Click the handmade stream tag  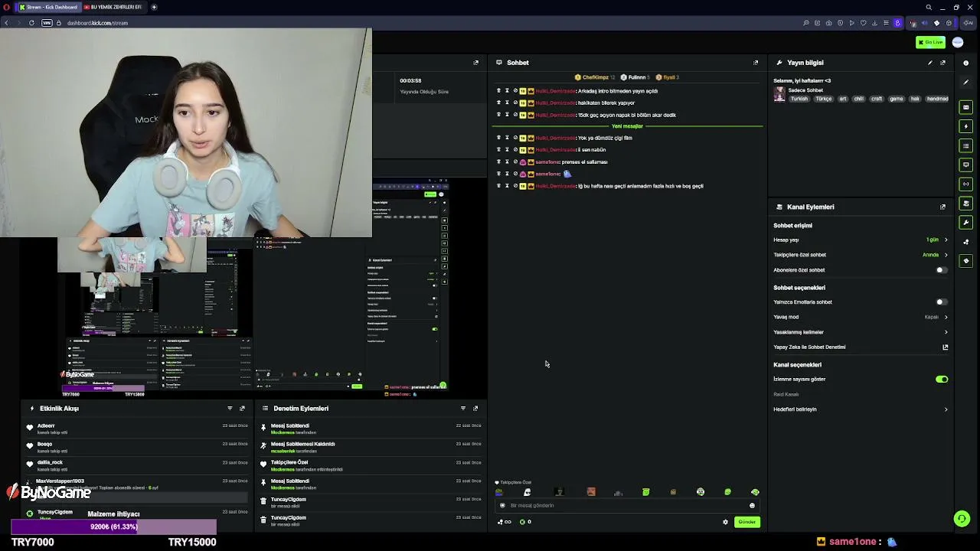click(937, 99)
